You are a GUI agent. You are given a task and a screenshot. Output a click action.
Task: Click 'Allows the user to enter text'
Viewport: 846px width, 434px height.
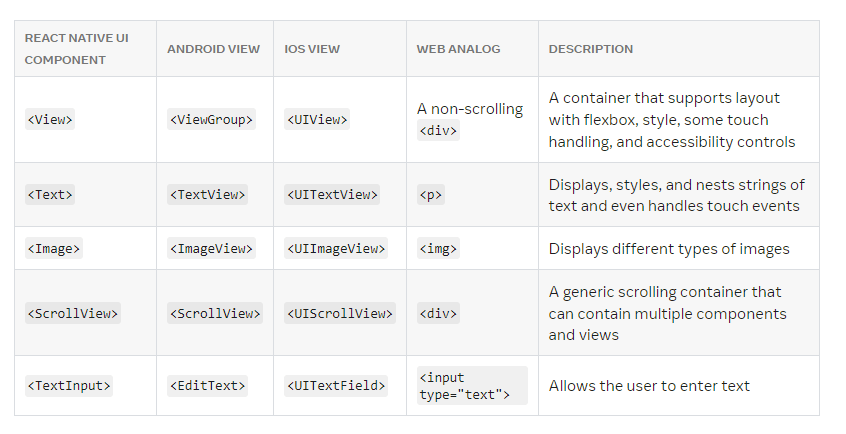coord(649,386)
